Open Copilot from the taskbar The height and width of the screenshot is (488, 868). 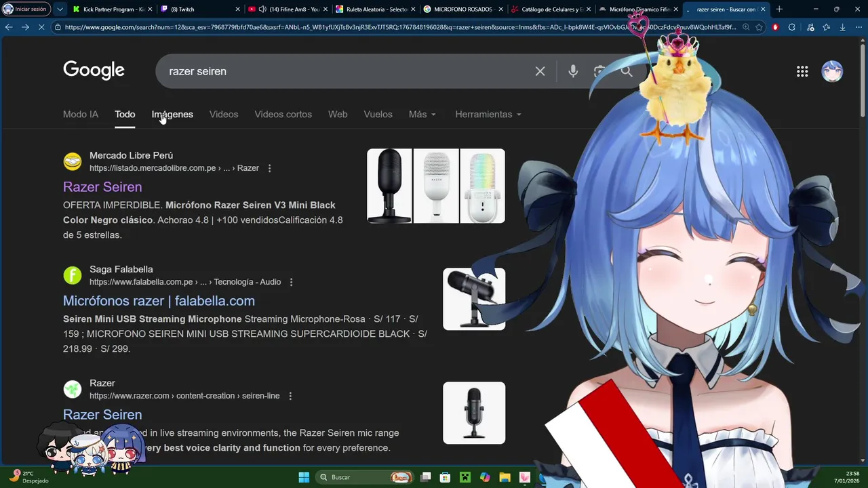tap(485, 477)
